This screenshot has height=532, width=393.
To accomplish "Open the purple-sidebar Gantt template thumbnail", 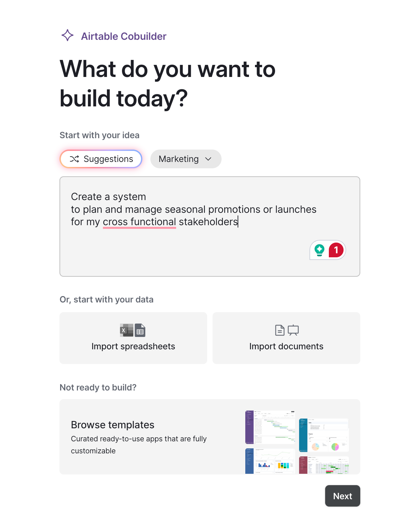I will [x=270, y=427].
